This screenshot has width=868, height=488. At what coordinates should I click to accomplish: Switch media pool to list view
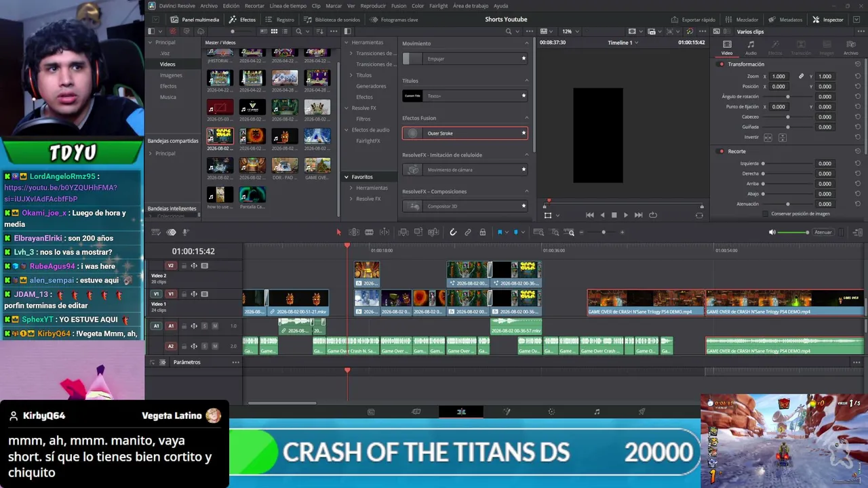point(285,31)
